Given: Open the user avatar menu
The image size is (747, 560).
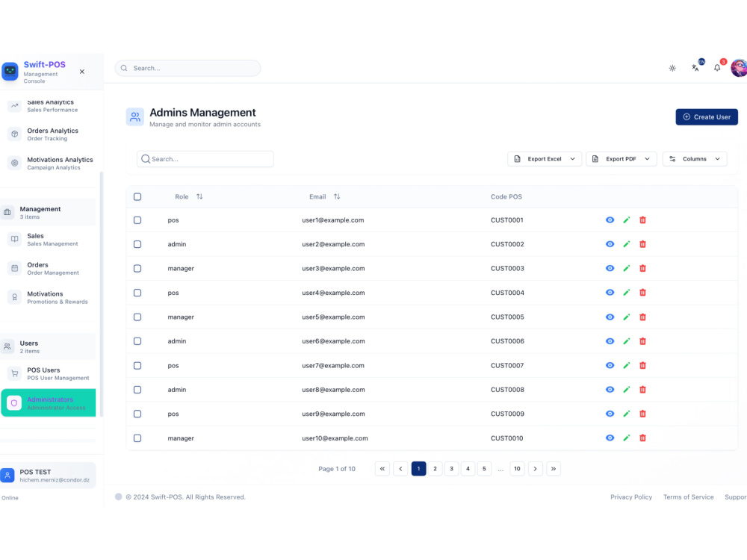Looking at the screenshot, I should [x=739, y=68].
